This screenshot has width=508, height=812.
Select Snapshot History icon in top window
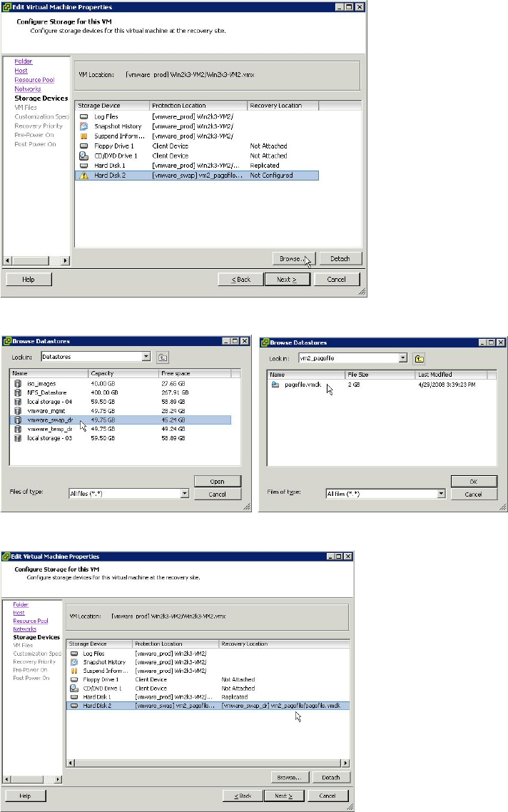pos(84,126)
